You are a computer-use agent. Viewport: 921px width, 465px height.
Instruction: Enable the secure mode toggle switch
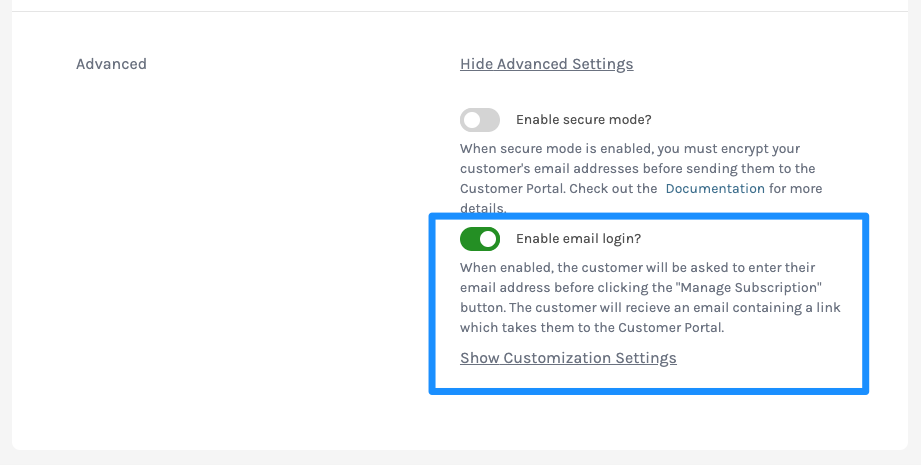(x=480, y=120)
